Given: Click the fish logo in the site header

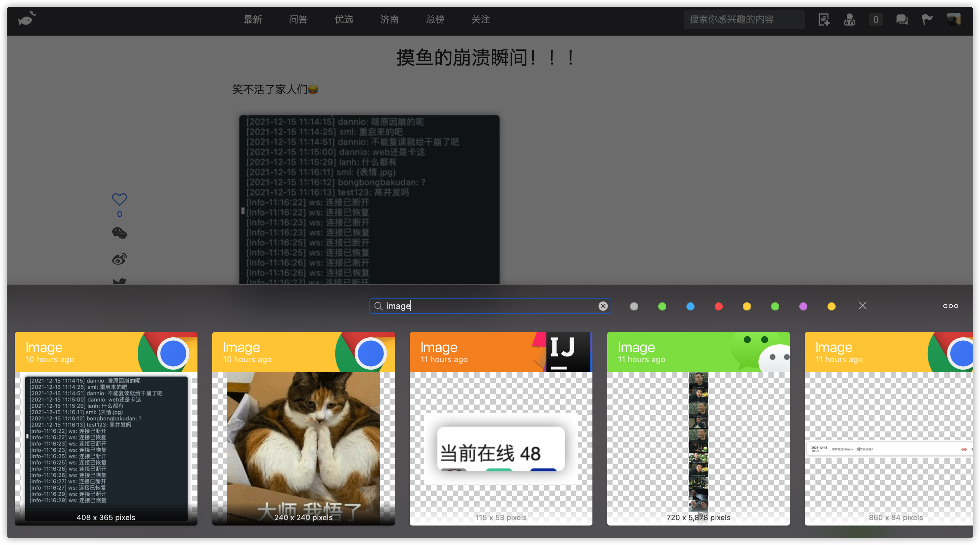Looking at the screenshot, I should (27, 19).
